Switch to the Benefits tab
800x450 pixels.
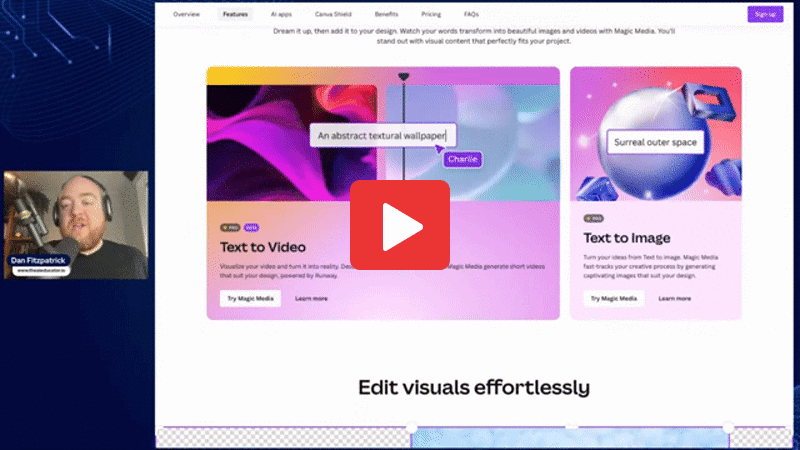coord(386,14)
